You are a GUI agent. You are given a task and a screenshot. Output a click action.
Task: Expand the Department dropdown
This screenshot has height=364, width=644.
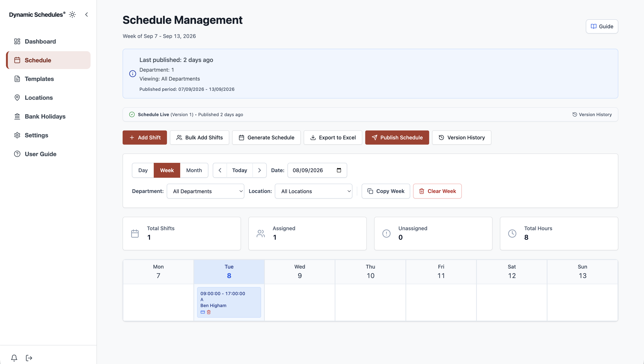pos(206,191)
